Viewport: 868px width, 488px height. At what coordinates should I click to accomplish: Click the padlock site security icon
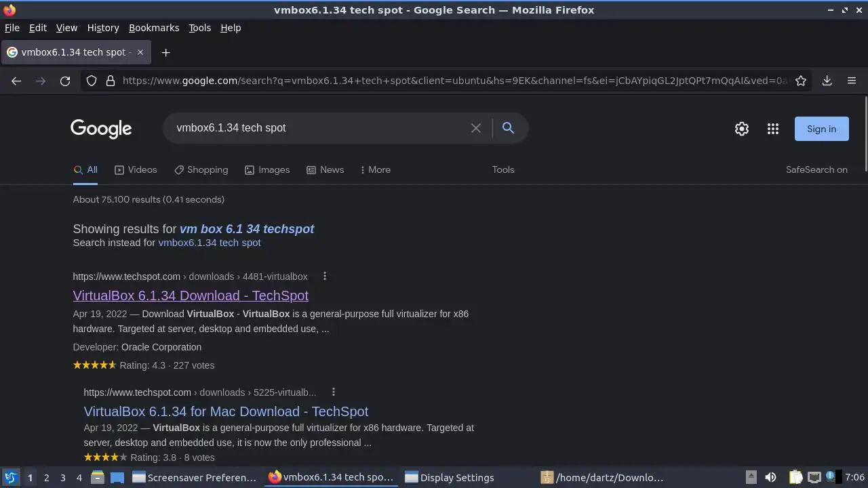[x=111, y=81]
